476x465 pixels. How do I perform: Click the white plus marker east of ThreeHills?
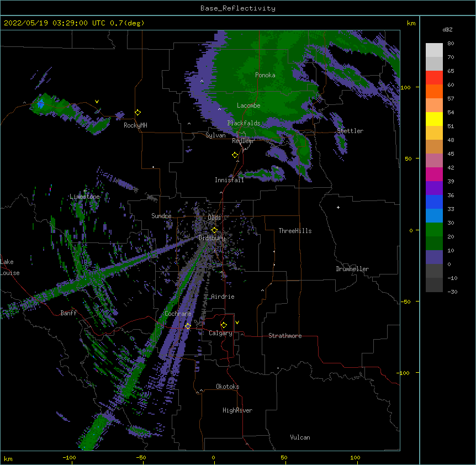(338, 207)
